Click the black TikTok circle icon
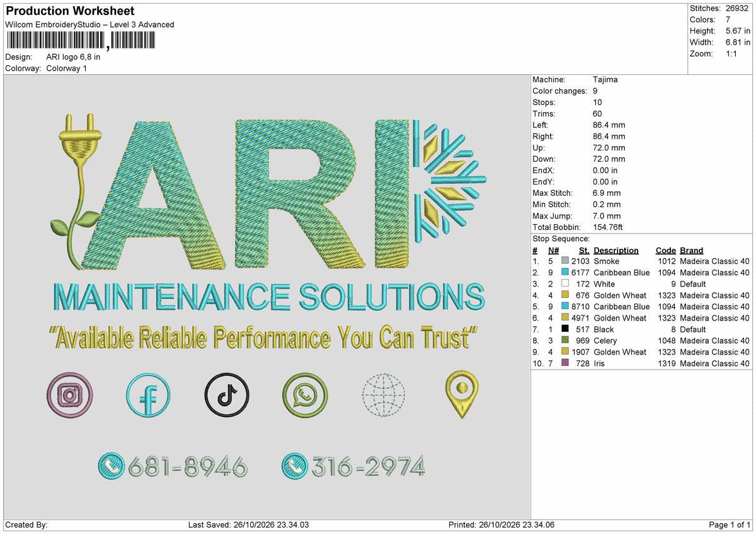The height and width of the screenshot is (534, 756). click(227, 395)
